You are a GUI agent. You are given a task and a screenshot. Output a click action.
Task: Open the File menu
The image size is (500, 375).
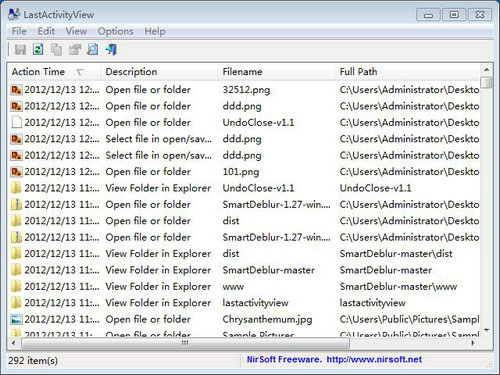pyautogui.click(x=19, y=31)
